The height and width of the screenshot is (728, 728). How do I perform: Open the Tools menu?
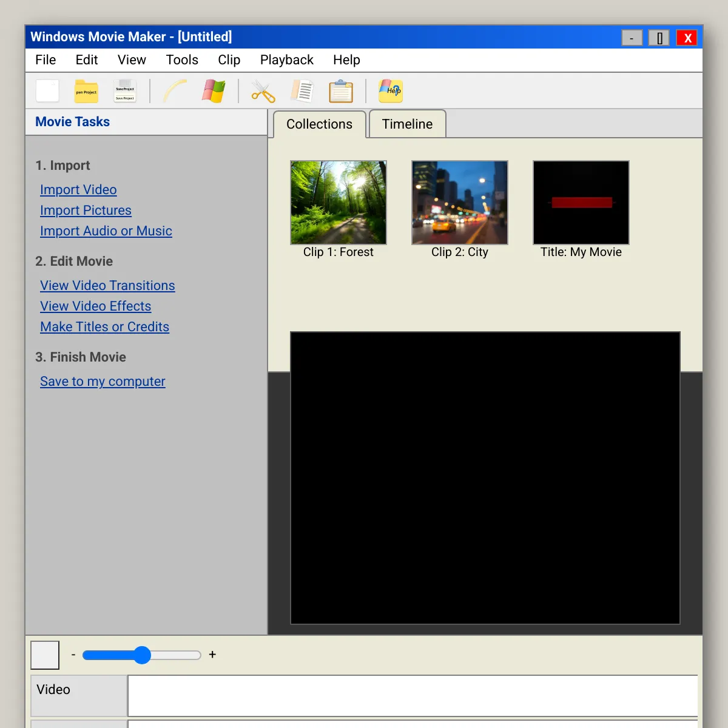coord(182,60)
